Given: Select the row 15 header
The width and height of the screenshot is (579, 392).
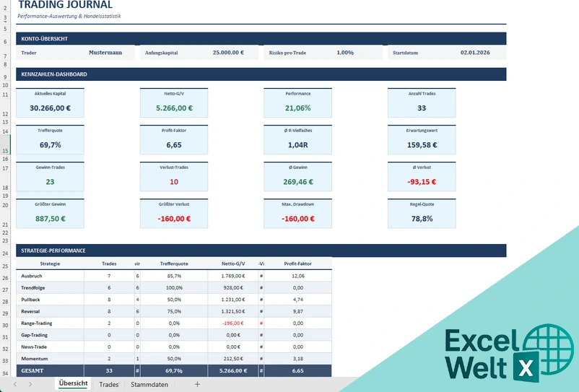Looking at the screenshot, I should point(5,144).
